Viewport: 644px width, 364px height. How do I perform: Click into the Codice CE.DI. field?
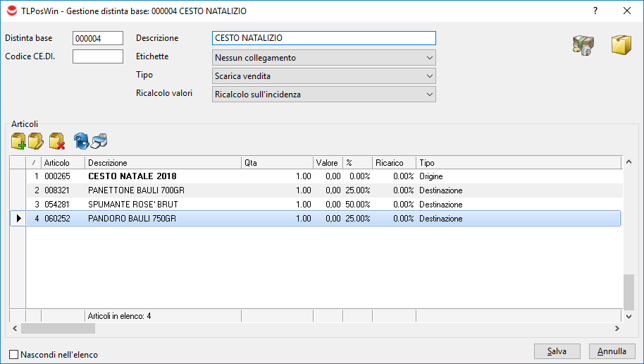tap(98, 56)
